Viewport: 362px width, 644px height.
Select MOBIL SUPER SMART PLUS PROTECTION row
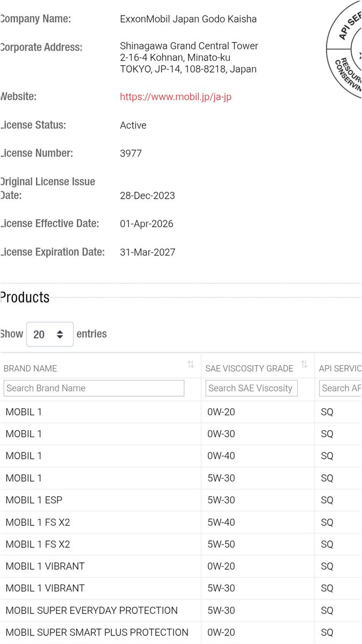coord(181,633)
